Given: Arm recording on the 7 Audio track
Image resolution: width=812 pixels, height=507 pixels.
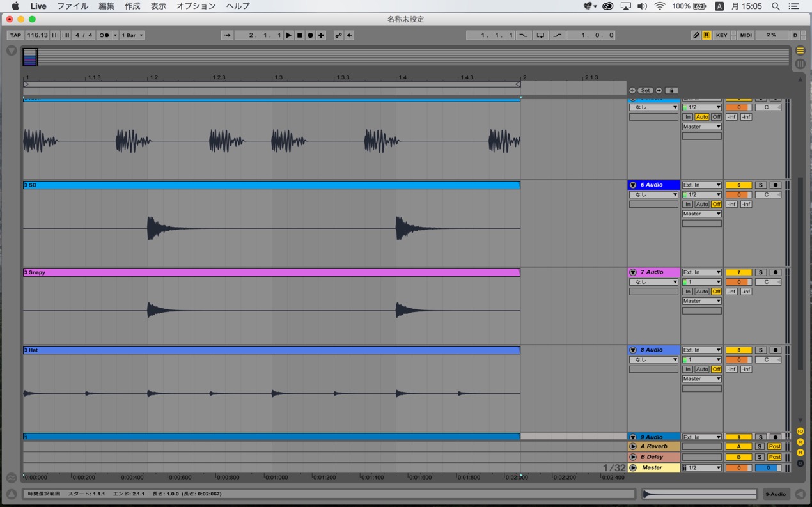Looking at the screenshot, I should coord(776,272).
